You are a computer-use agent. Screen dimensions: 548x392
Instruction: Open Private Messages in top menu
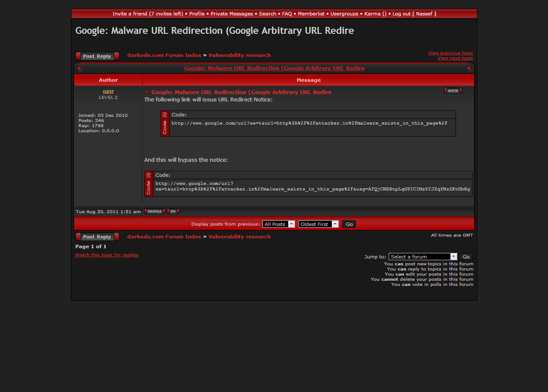pos(232,14)
